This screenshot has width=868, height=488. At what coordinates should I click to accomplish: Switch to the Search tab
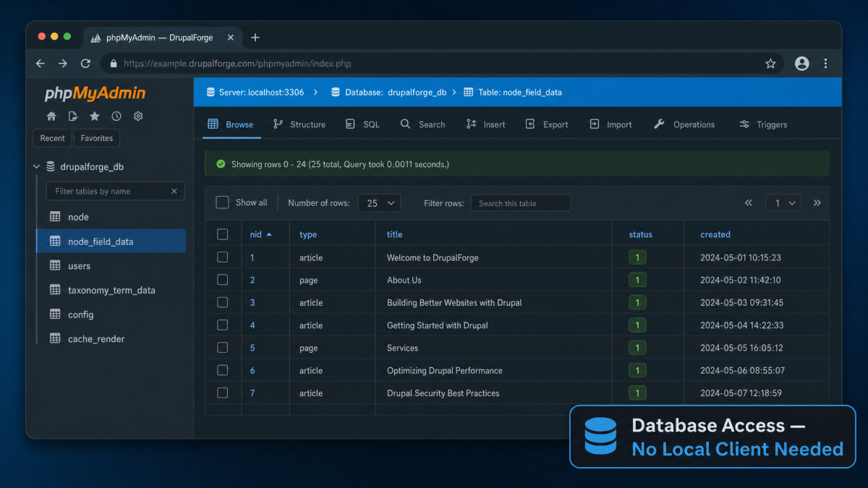pyautogui.click(x=423, y=124)
